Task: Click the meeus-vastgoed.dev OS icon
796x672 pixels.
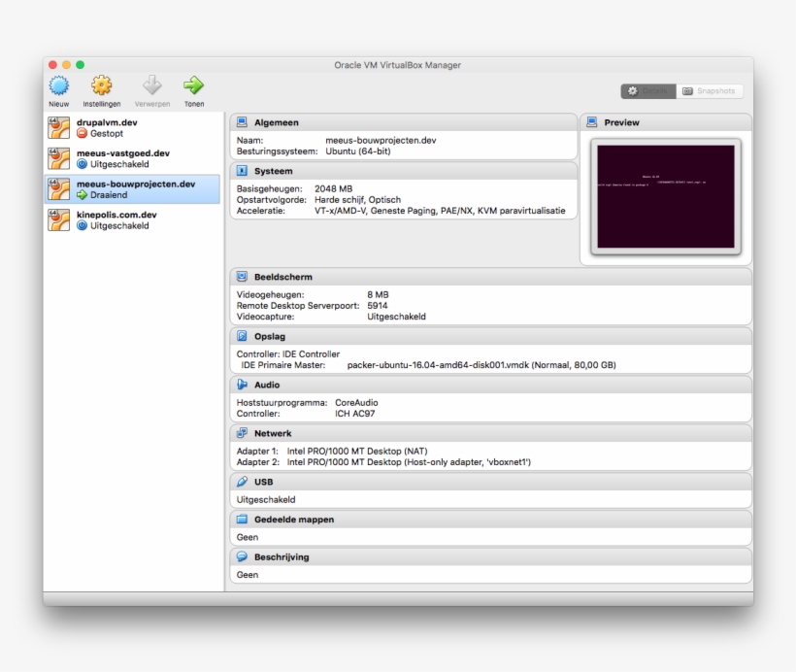Action: pos(59,158)
